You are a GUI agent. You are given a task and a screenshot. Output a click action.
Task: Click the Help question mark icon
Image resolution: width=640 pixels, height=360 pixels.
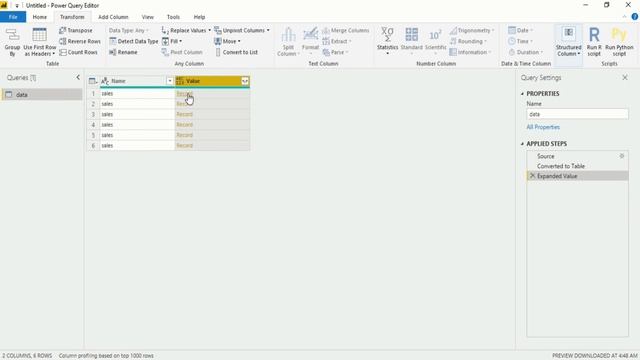click(x=635, y=17)
